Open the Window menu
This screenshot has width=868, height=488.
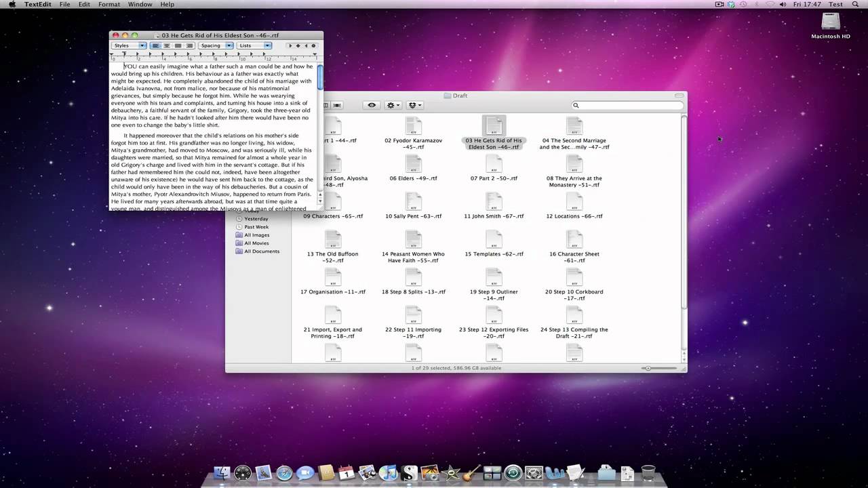coord(140,4)
